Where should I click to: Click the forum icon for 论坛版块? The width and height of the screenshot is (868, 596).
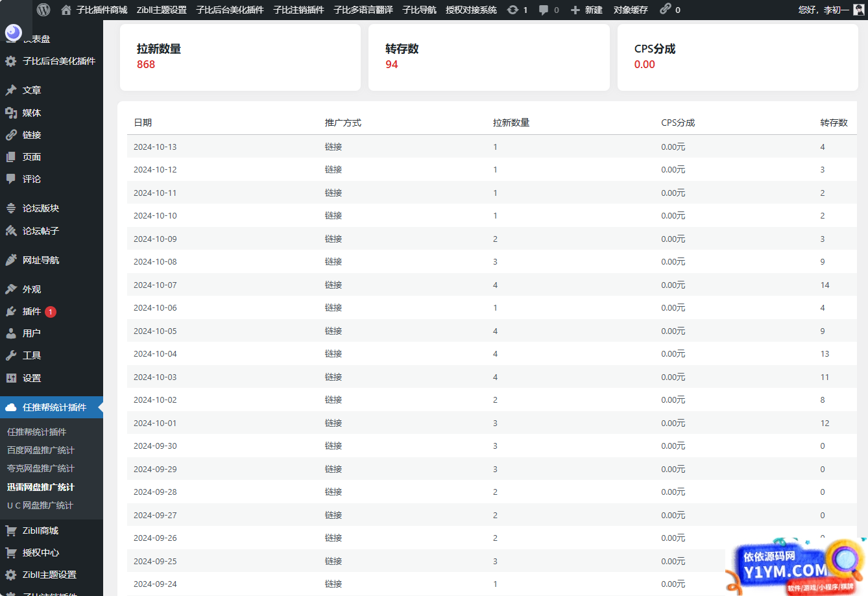point(11,208)
